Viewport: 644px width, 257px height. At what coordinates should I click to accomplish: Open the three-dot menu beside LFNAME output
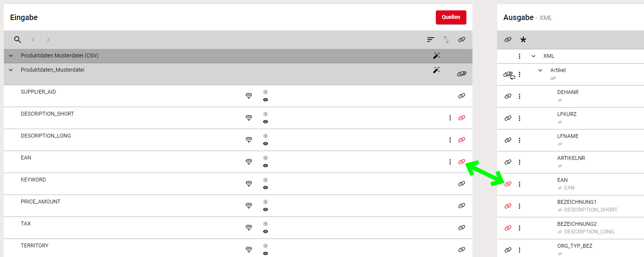click(x=520, y=140)
